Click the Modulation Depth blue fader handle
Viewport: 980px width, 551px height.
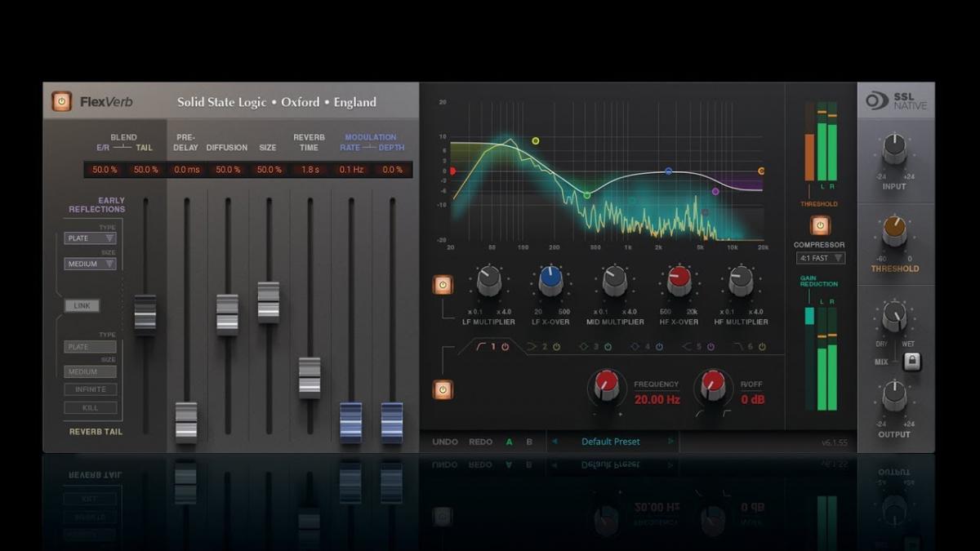[392, 422]
